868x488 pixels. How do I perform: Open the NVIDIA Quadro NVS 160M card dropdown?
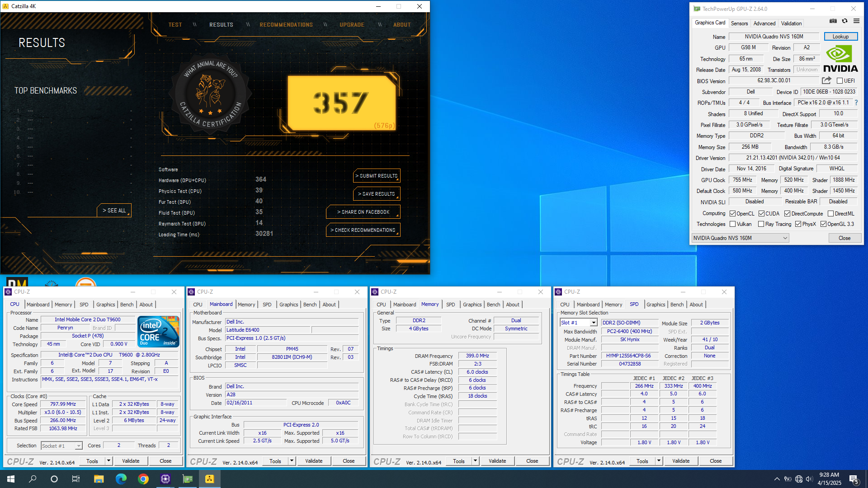(740, 238)
